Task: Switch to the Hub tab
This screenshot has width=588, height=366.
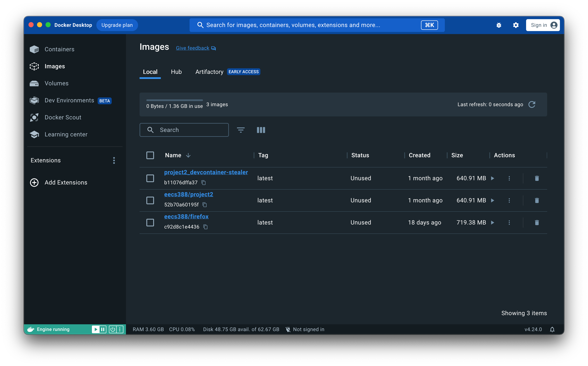Action: (176, 72)
